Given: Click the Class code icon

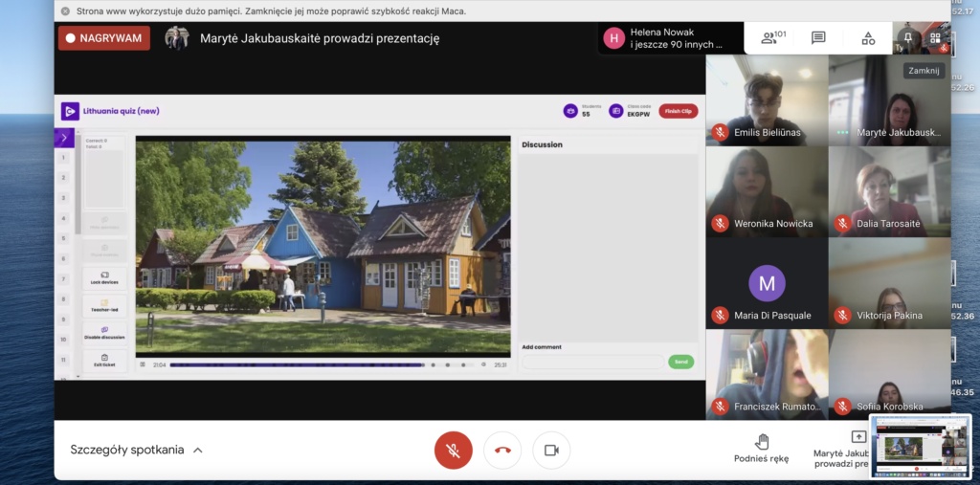Looking at the screenshot, I should click(616, 111).
